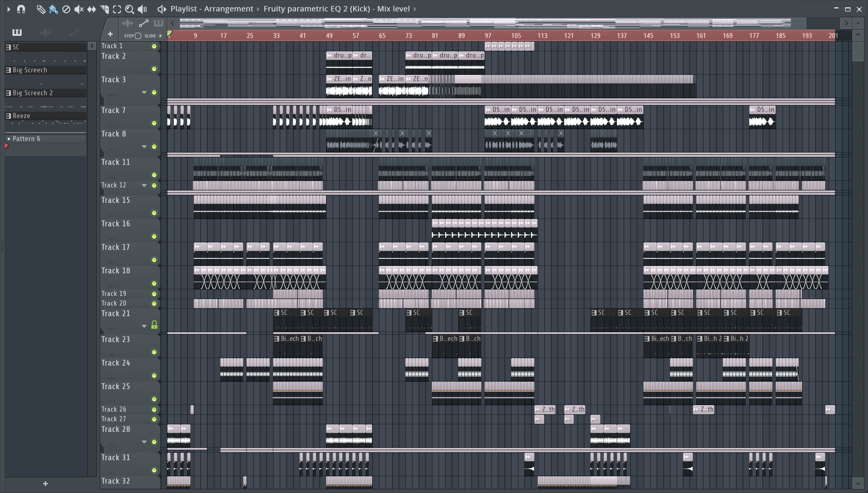Click the audio waveform filter icon above tracks
Viewport: 868px width, 493px height.
click(x=127, y=24)
